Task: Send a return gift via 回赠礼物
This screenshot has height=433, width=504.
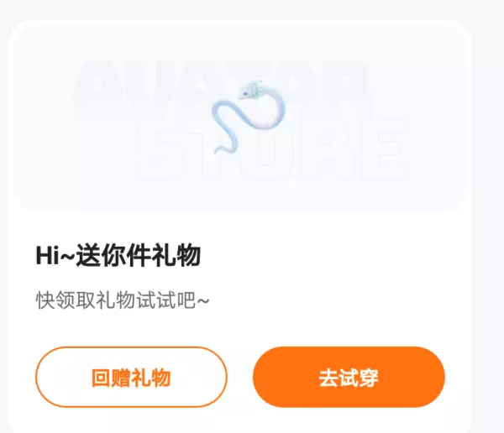Action: click(x=131, y=377)
